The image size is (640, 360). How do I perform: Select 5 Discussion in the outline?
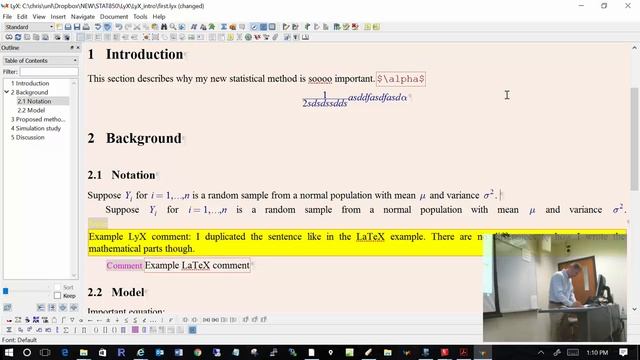(28, 137)
